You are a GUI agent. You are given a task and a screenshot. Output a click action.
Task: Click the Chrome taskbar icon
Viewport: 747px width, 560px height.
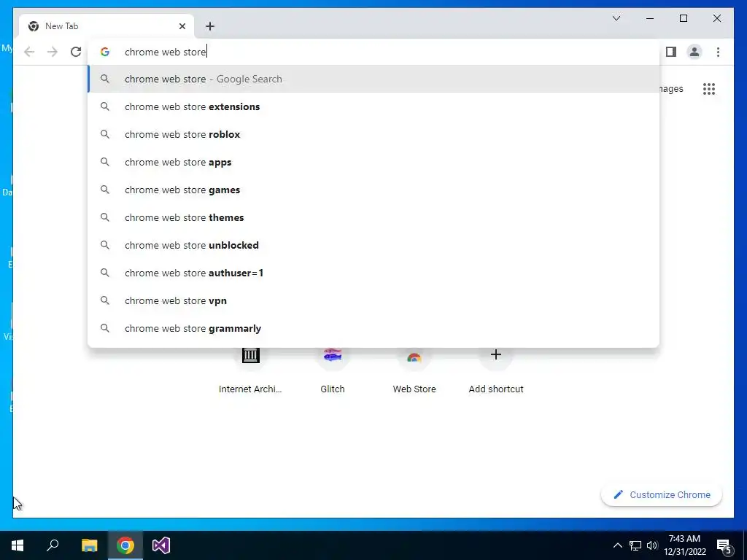125,545
